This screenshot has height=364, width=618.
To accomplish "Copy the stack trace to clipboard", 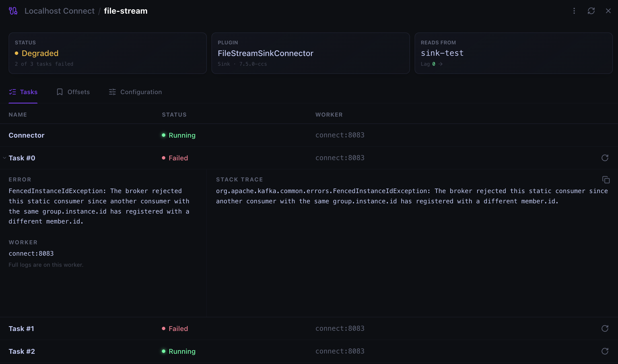I will pyautogui.click(x=606, y=180).
